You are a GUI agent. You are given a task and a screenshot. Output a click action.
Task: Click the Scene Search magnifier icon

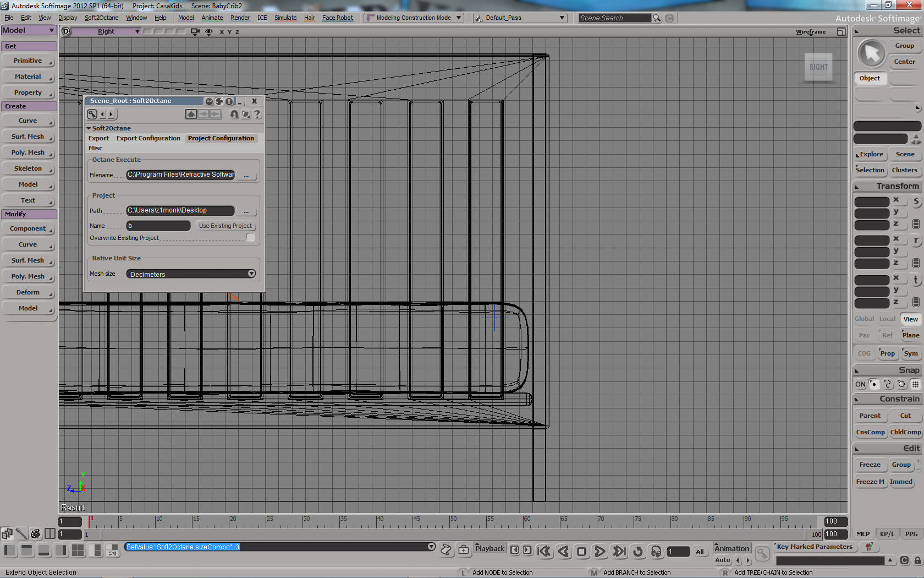point(657,18)
